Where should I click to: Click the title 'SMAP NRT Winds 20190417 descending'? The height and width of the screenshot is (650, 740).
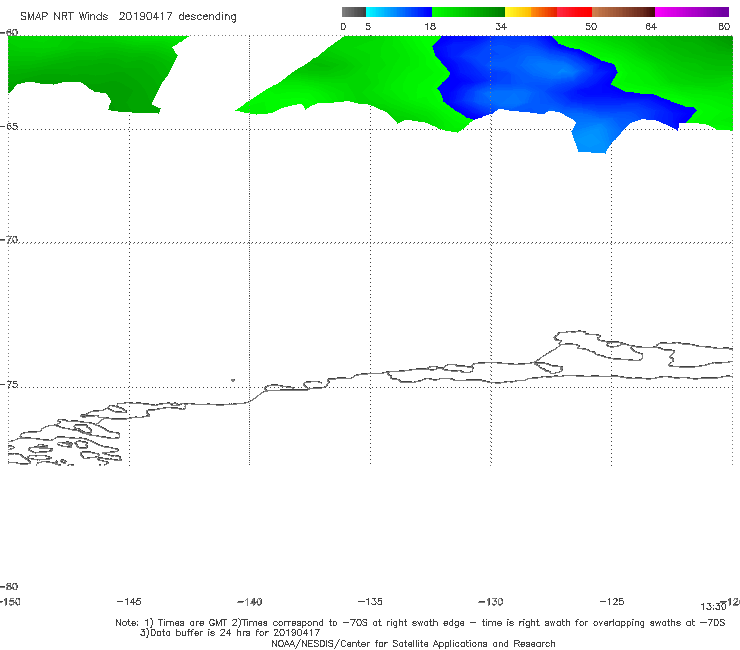coord(128,16)
